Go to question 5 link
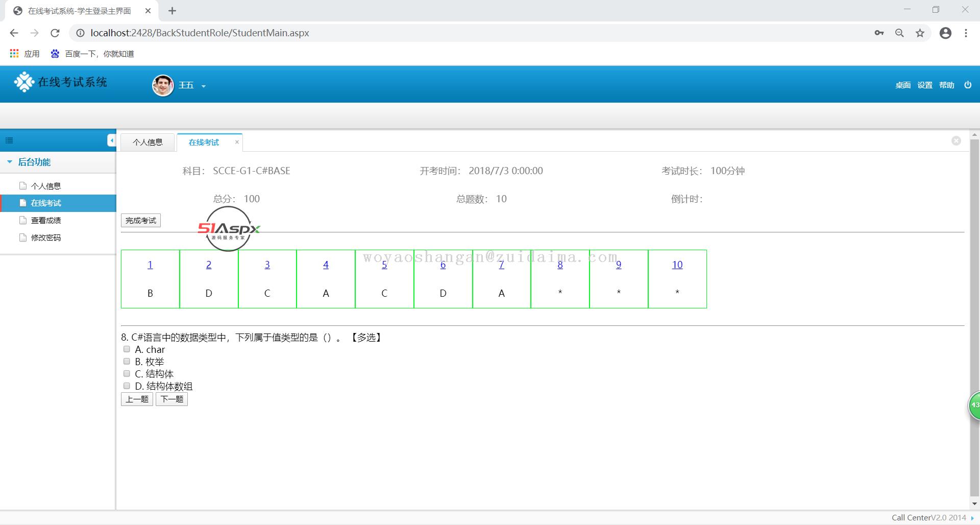The height and width of the screenshot is (525, 980). pyautogui.click(x=384, y=265)
